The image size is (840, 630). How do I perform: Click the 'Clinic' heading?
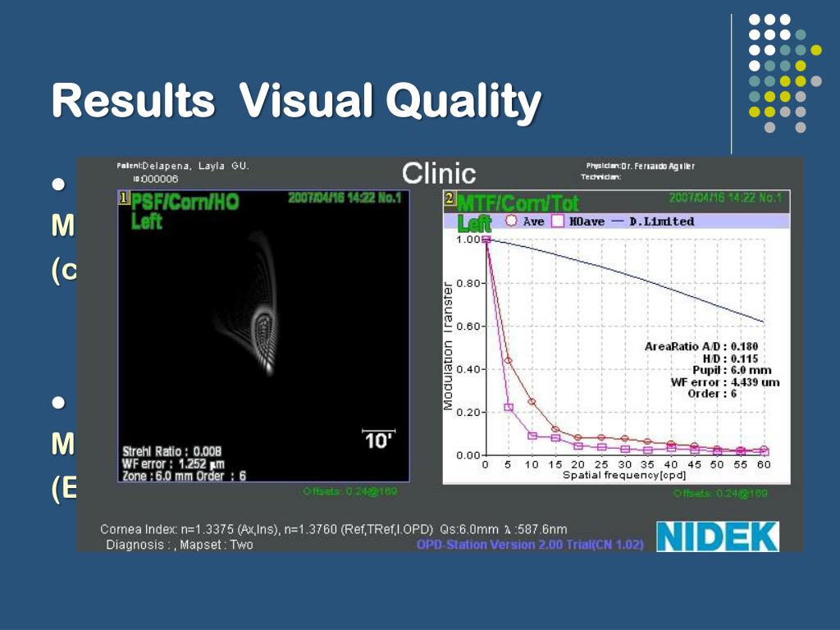(x=439, y=173)
